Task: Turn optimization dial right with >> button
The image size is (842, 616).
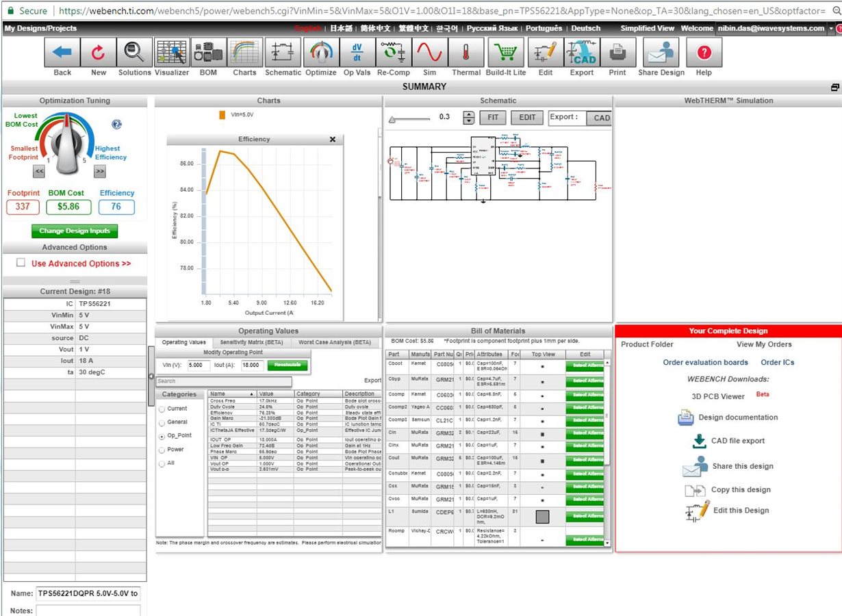Action: click(x=100, y=171)
